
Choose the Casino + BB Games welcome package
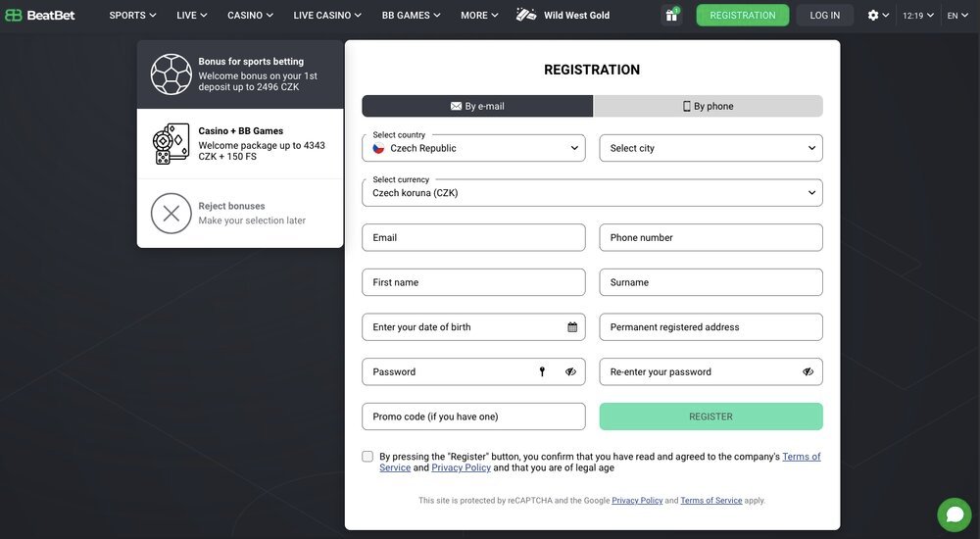point(240,144)
